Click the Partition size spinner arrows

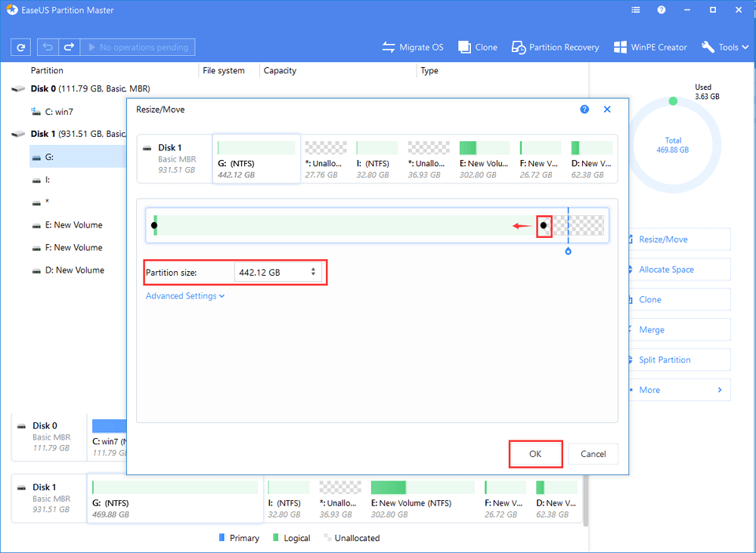313,272
